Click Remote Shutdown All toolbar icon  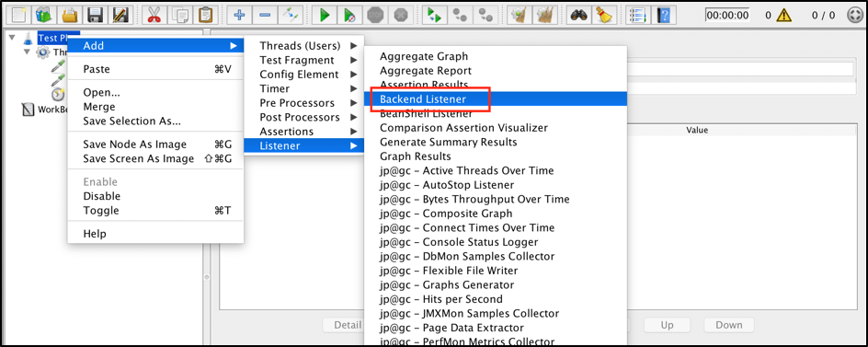click(x=486, y=15)
